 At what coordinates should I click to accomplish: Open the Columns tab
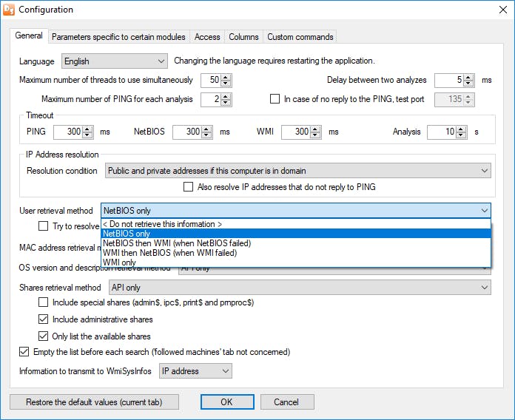(x=243, y=37)
